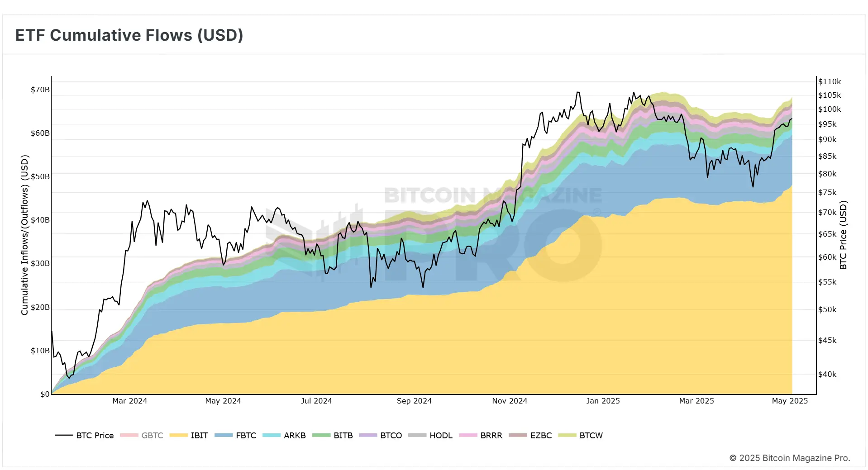The image size is (868, 470).
Task: Click the $110k BTC price axis label
Action: [830, 81]
